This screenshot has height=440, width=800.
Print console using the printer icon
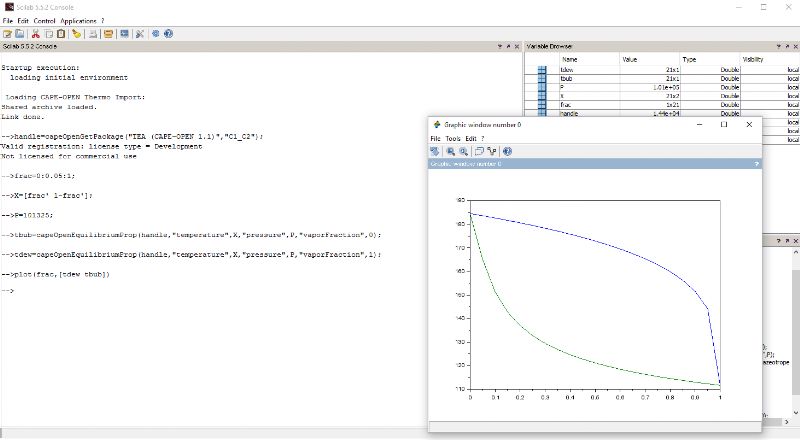[x=93, y=34]
